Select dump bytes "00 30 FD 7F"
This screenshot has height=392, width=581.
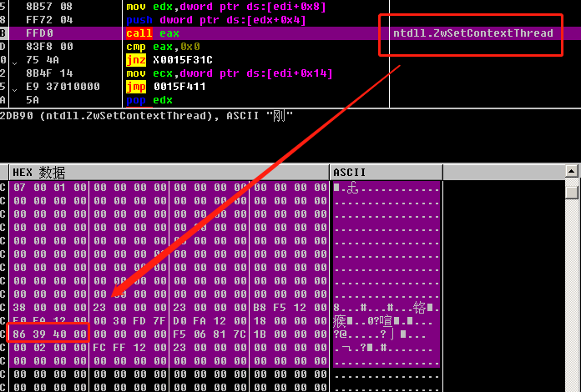pos(129,321)
